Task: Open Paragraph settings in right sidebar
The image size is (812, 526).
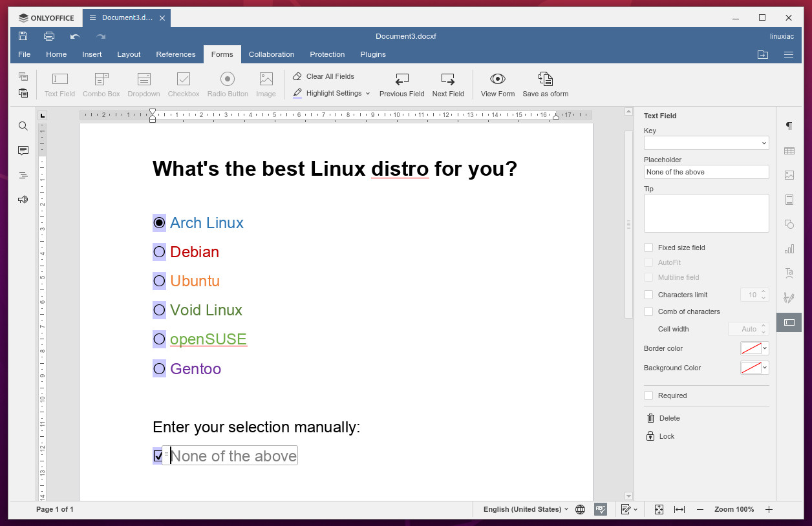Action: 789,126
